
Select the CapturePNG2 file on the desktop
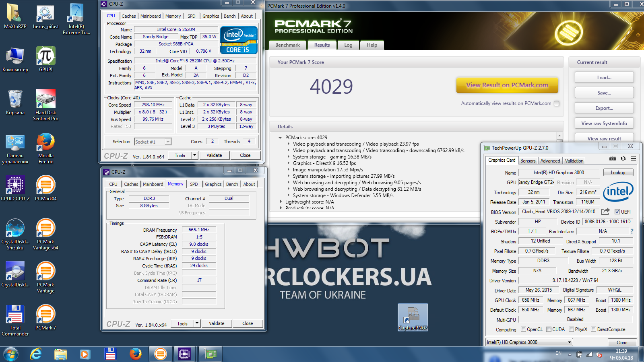[x=413, y=317]
